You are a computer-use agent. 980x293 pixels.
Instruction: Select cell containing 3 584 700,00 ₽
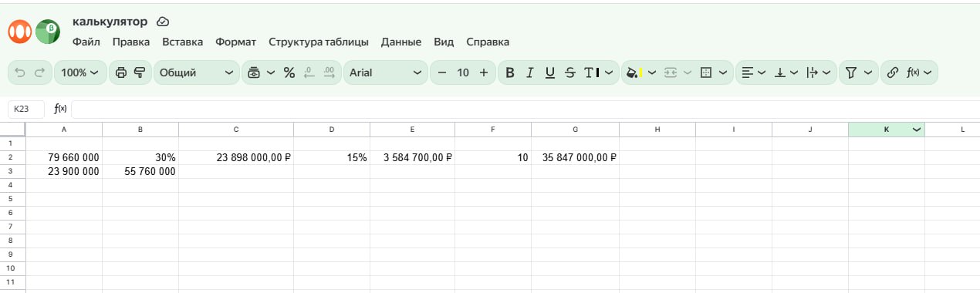click(412, 157)
